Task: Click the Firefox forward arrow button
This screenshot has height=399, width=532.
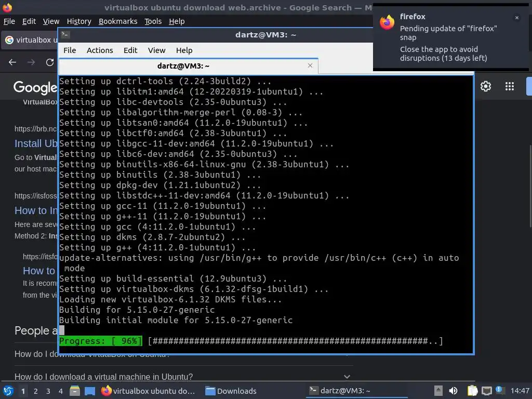Action: [x=31, y=62]
